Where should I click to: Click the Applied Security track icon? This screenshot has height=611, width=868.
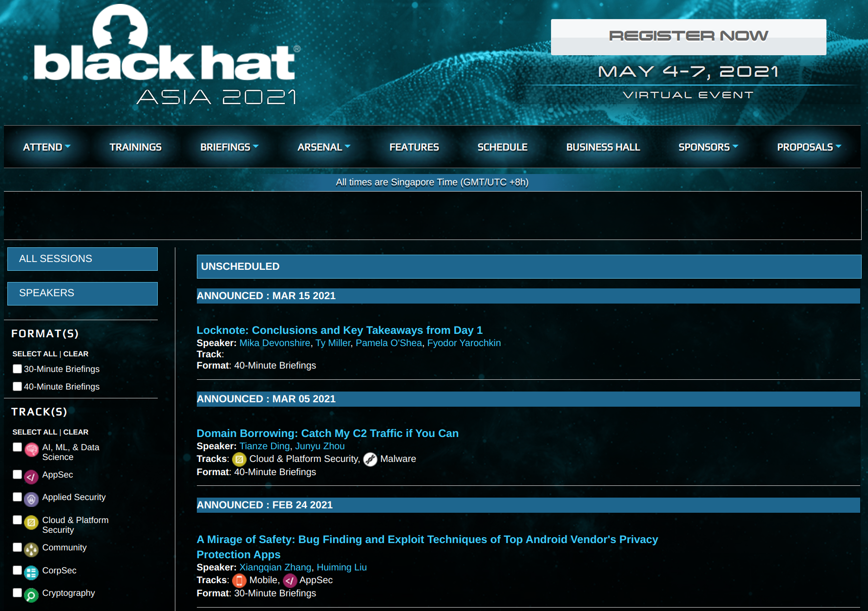pos(31,500)
